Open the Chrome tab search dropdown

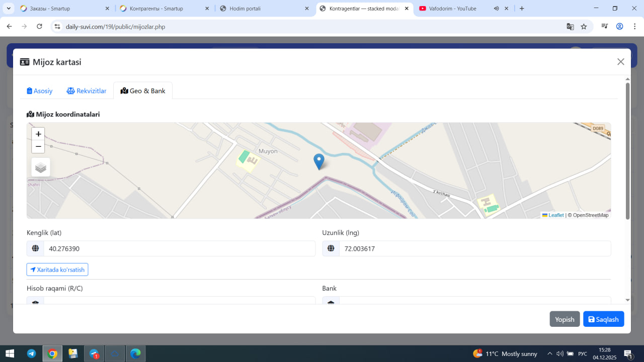point(9,9)
